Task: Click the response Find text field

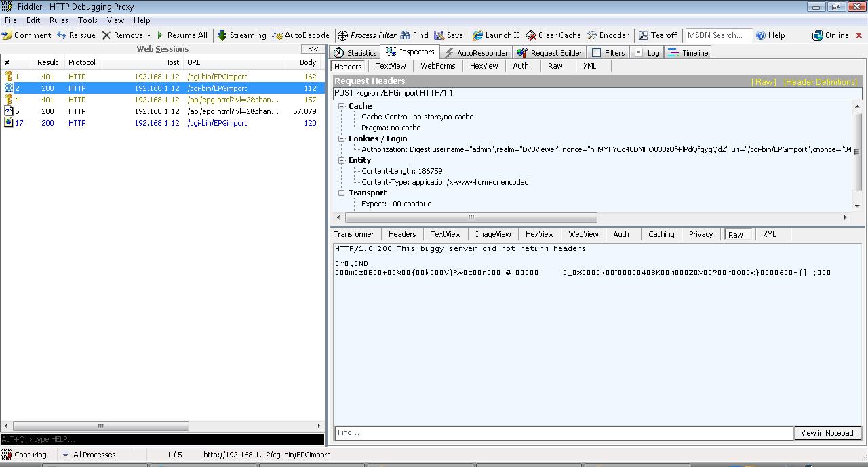Action: pyautogui.click(x=563, y=433)
